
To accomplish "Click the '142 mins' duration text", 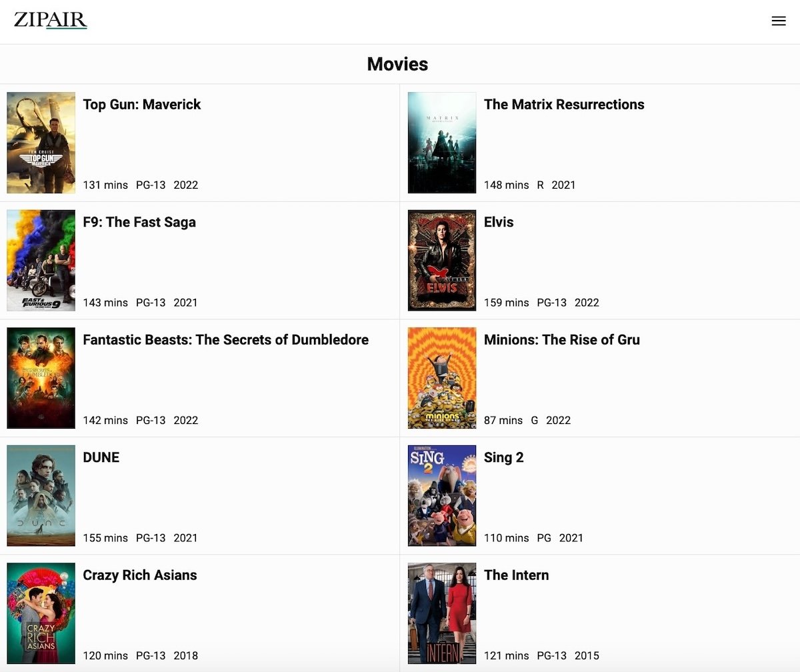I will (x=105, y=421).
